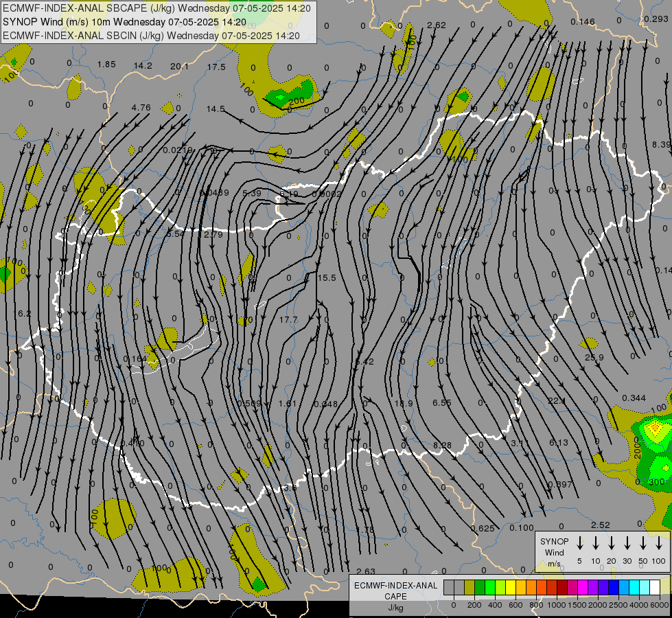Pick the pale cyan CAPE legend swatch

pos(644,587)
